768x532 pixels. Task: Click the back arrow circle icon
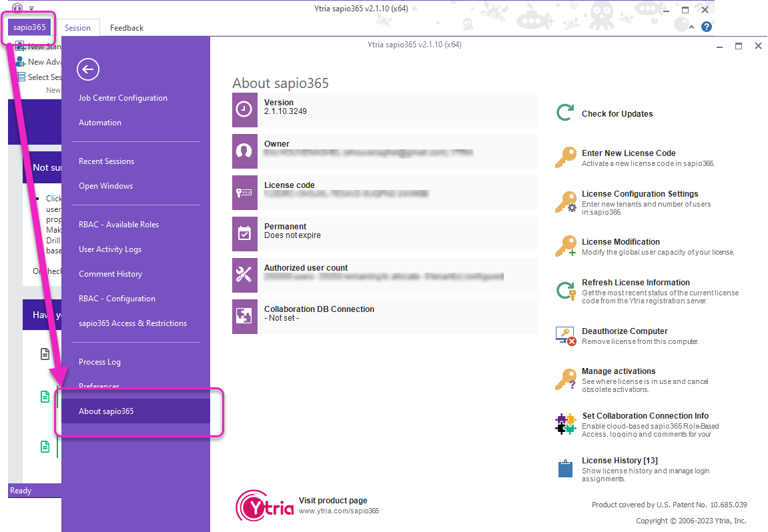point(88,69)
